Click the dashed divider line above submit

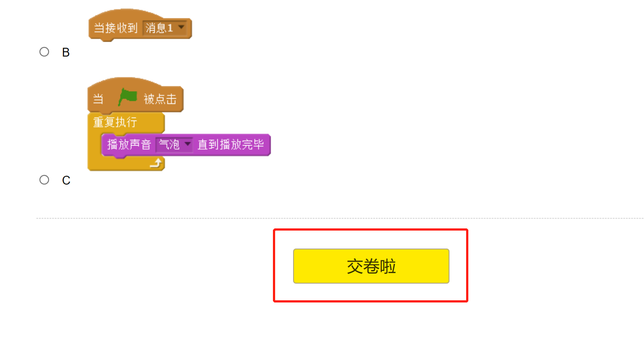tap(340, 218)
